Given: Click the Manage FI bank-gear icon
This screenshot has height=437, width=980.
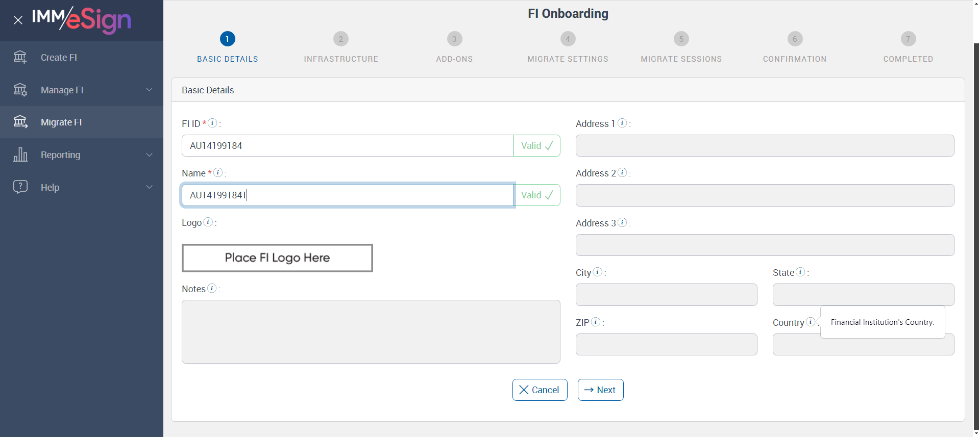Looking at the screenshot, I should [20, 90].
